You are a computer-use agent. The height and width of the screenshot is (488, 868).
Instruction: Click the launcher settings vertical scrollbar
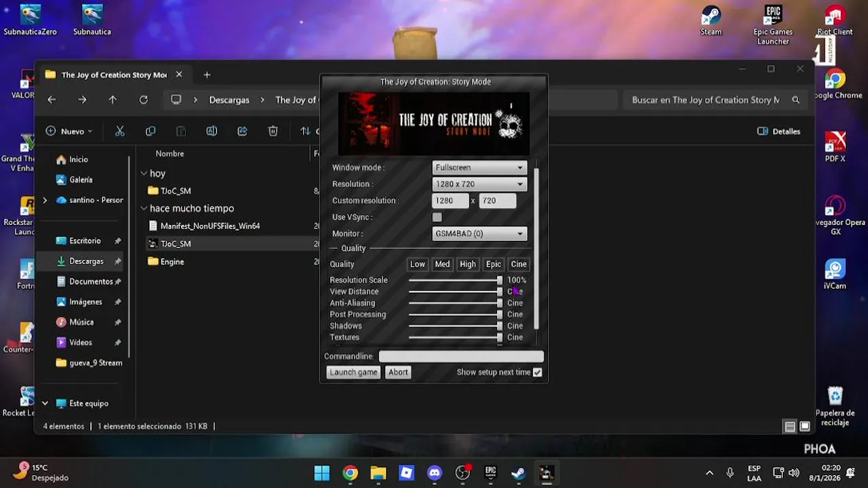tap(536, 247)
